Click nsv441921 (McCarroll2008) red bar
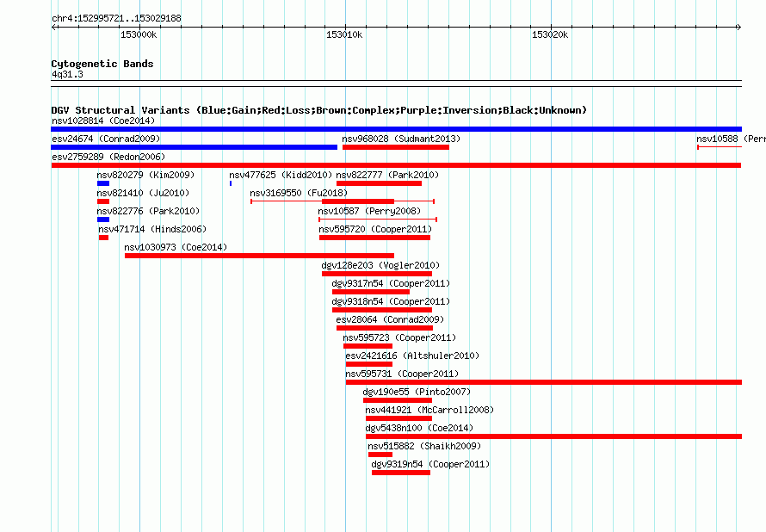The width and height of the screenshot is (766, 532). coord(398,418)
